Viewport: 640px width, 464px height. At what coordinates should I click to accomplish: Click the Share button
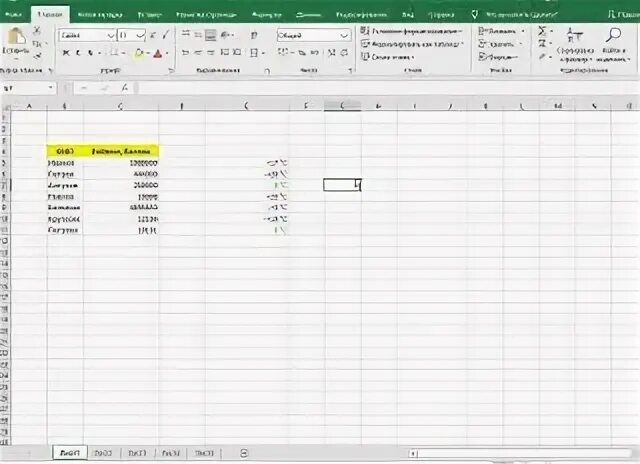tap(623, 14)
